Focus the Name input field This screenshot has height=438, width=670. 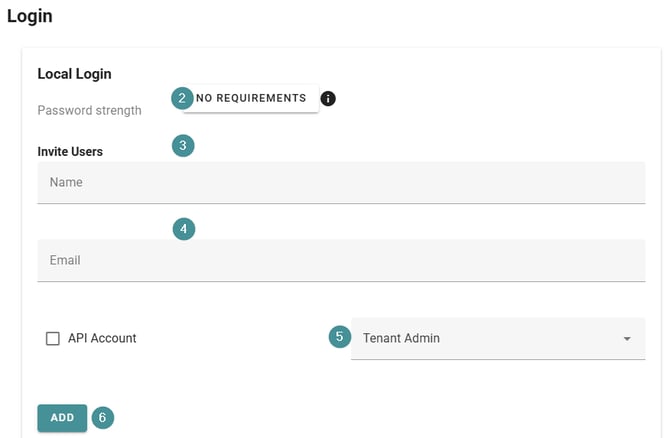coord(341,183)
